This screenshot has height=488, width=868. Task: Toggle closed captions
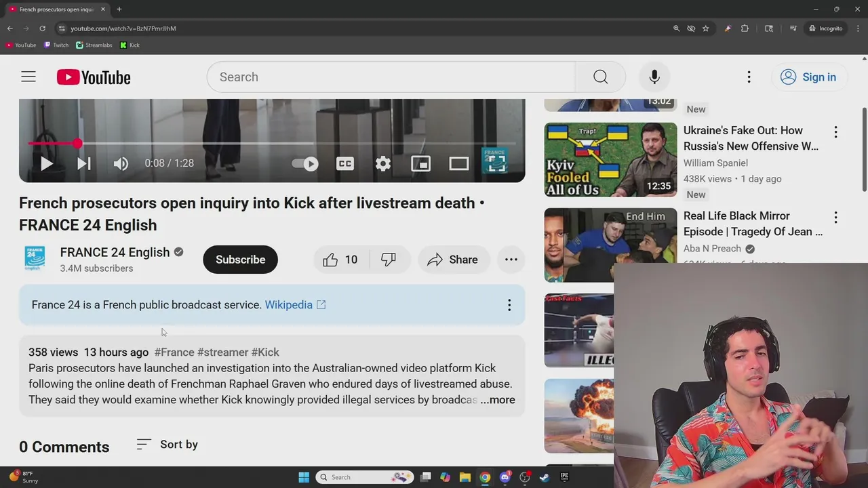pos(345,163)
